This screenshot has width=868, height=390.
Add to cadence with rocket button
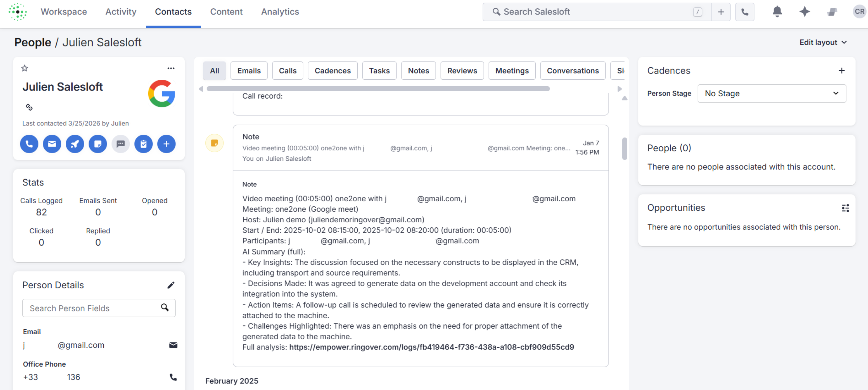pyautogui.click(x=75, y=144)
